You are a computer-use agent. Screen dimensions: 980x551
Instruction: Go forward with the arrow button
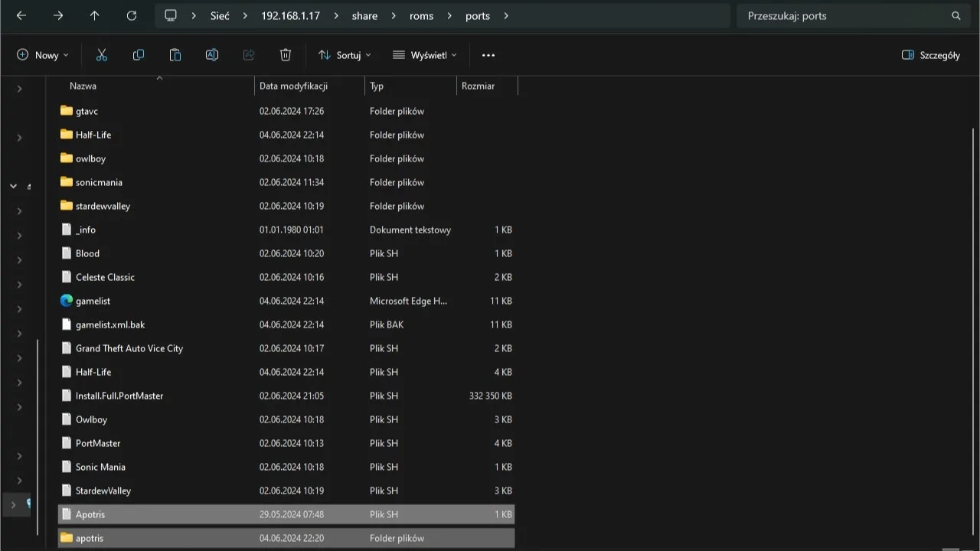pos(58,15)
